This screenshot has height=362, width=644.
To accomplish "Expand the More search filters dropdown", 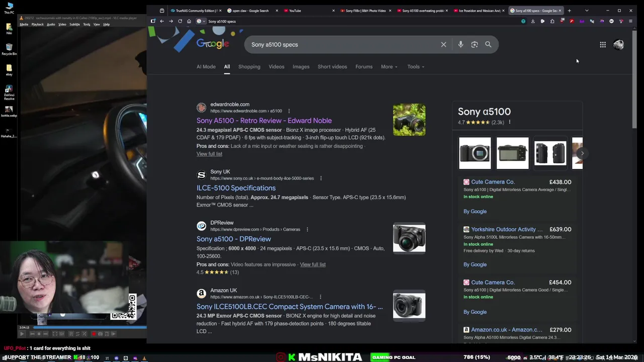I will (389, 67).
